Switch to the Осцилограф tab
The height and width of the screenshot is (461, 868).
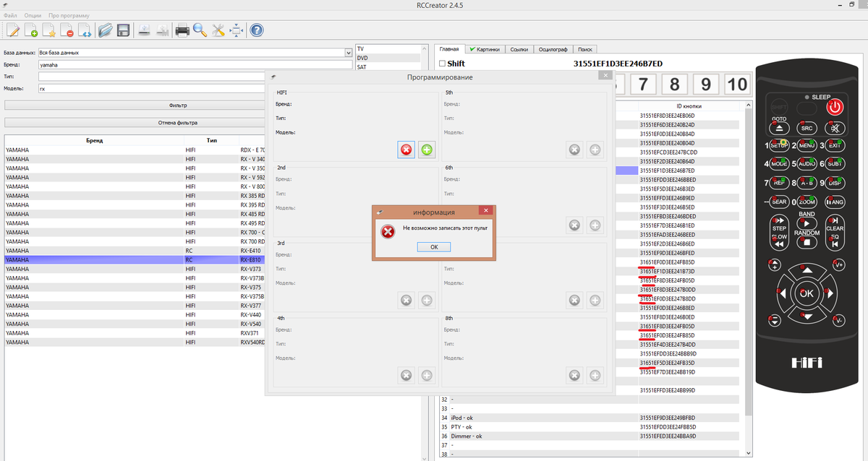click(x=553, y=49)
